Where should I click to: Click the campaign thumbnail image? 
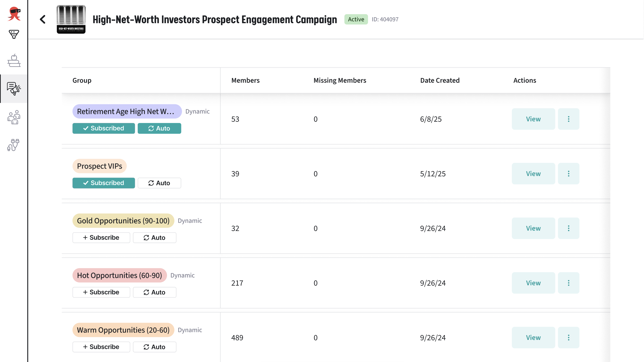71,19
